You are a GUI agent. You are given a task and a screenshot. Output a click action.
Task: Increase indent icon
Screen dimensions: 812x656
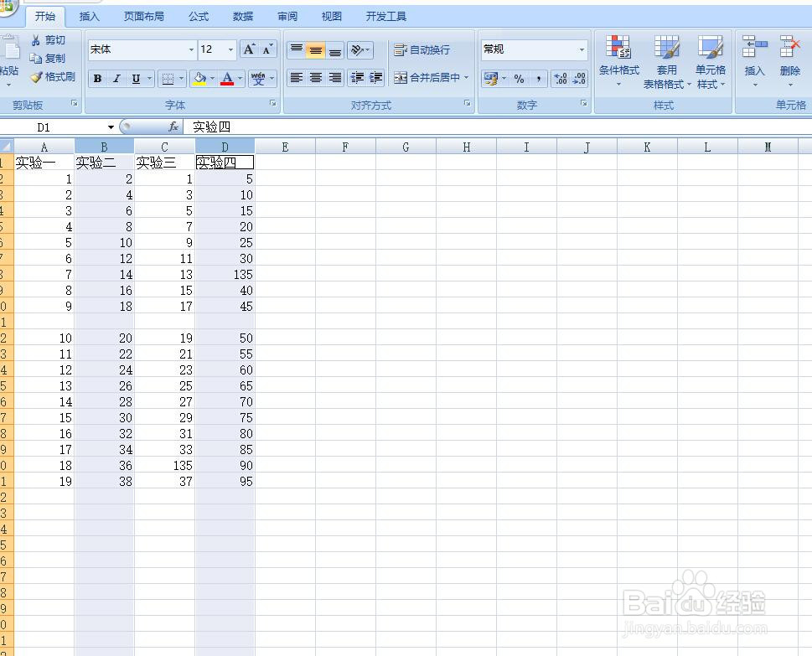[x=376, y=78]
